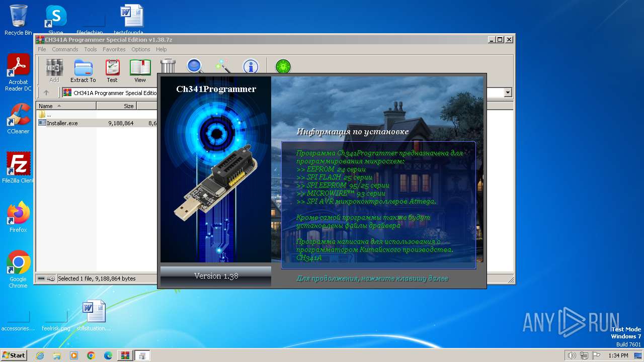Viewport: 644px width, 362px height.
Task: Switch to installer taskbar button
Action: [142, 355]
